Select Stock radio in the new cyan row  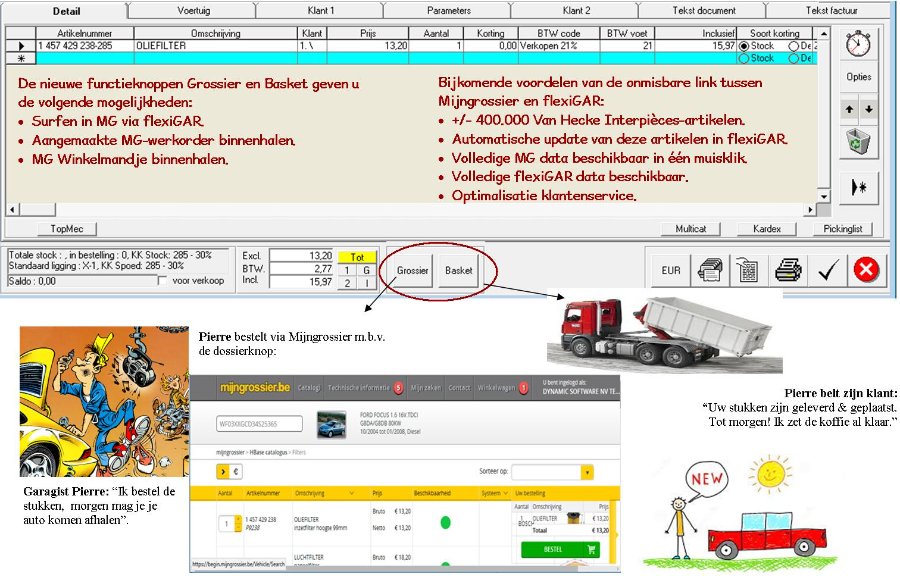[744, 59]
